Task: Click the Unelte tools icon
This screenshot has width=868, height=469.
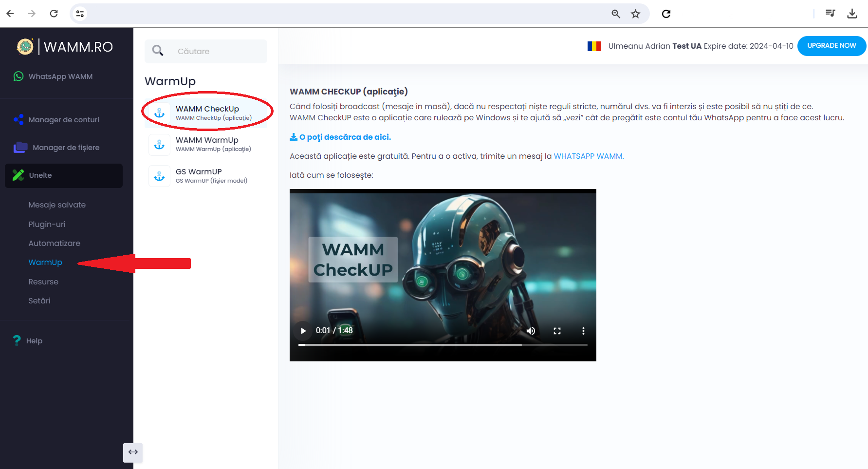Action: tap(18, 175)
